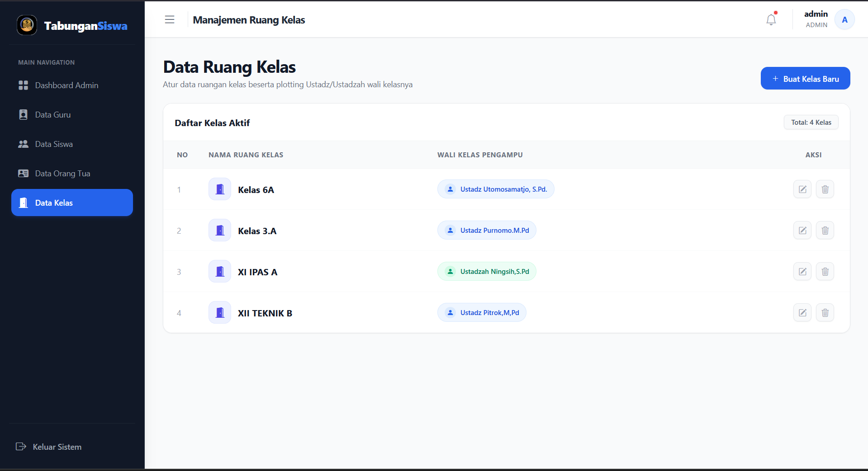Click the TabunganSiswa logo icon
868x471 pixels.
[27, 25]
